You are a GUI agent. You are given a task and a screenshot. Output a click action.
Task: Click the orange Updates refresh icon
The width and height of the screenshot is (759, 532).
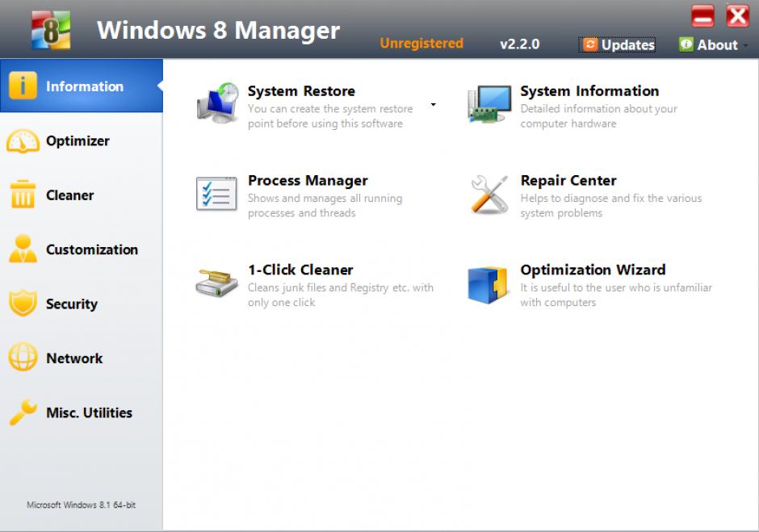(x=590, y=44)
